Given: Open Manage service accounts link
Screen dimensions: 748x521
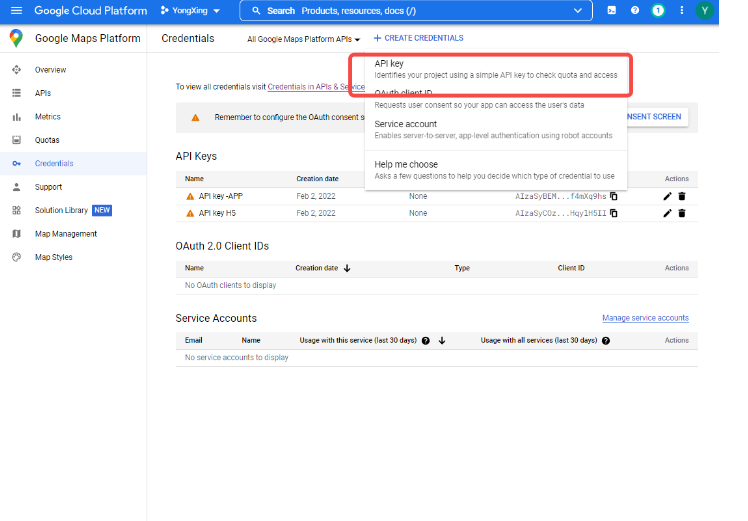Looking at the screenshot, I should tap(645, 318).
